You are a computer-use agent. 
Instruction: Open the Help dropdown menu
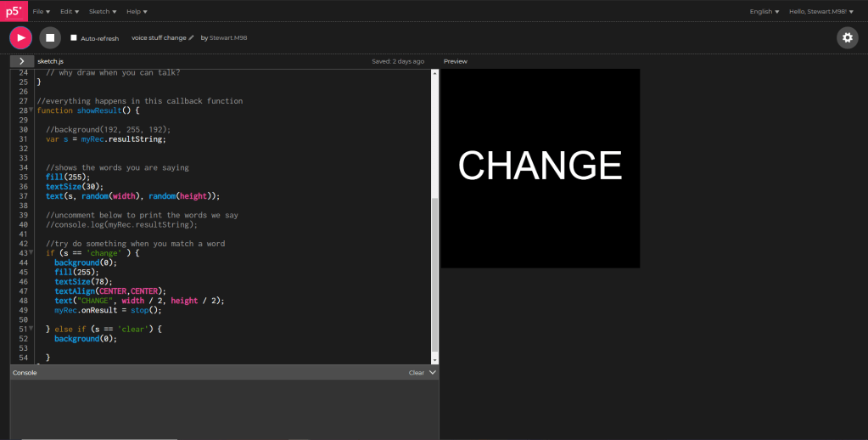click(x=136, y=11)
